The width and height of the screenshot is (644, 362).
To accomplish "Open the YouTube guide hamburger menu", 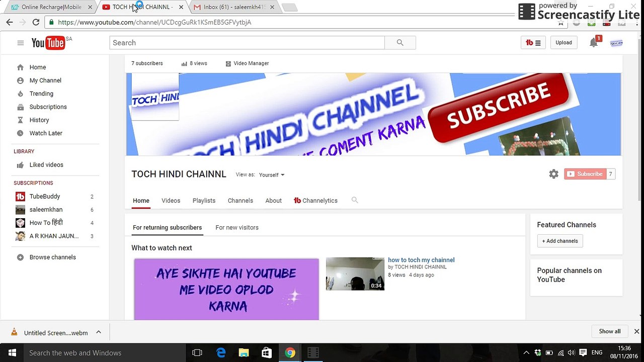I will [x=20, y=43].
